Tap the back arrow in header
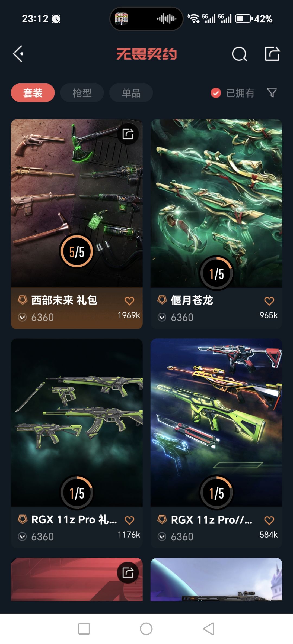 (18, 54)
